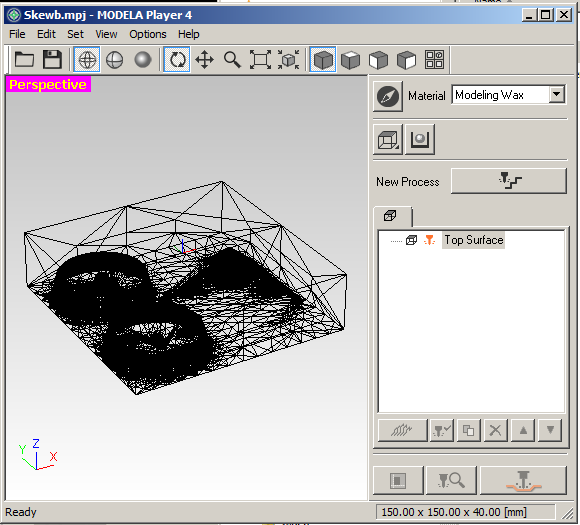Click the toolpath creation button

pyautogui.click(x=402, y=430)
